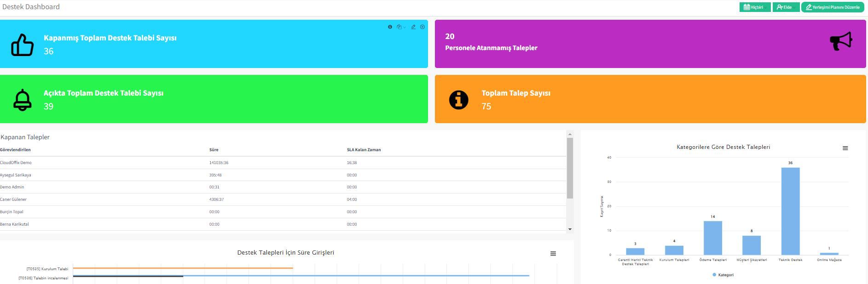This screenshot has height=284, width=868.
Task: Select the Berna Karikutal row
Action: click(283, 224)
